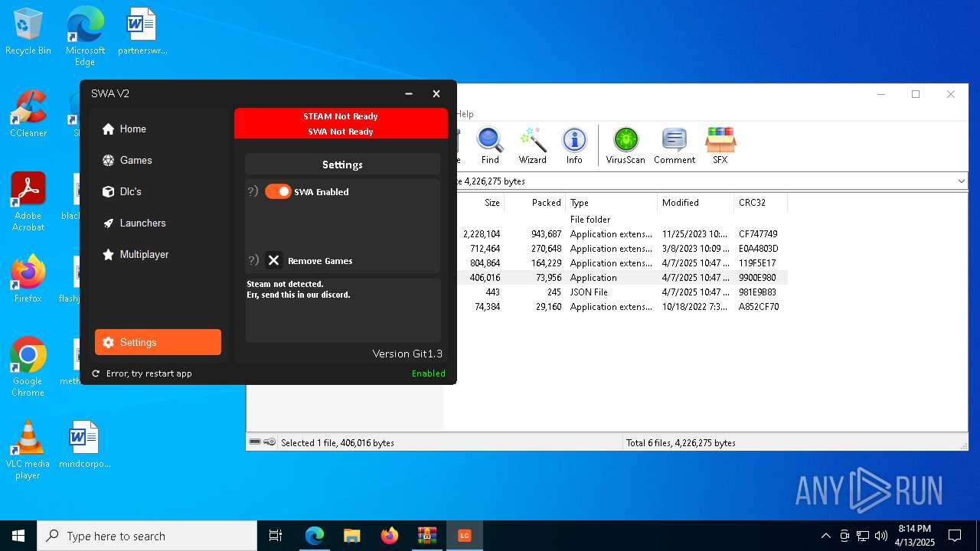Click the volume icon in system tray

click(881, 536)
